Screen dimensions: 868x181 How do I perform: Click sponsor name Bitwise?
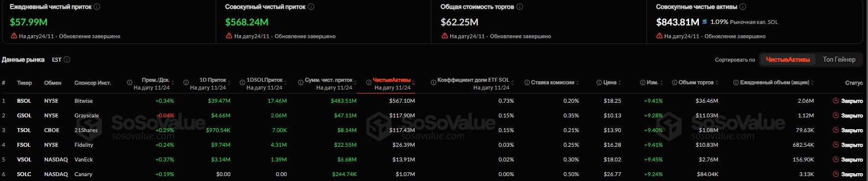click(83, 101)
